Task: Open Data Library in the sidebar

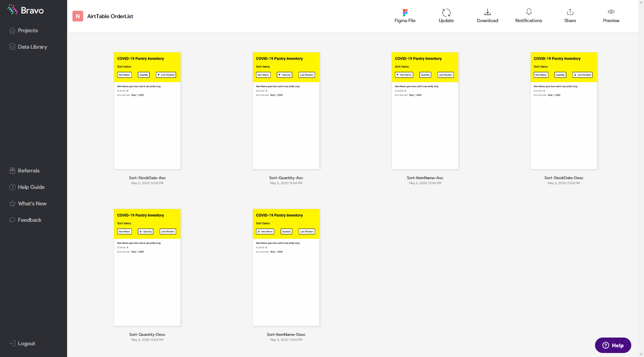Action: point(32,47)
